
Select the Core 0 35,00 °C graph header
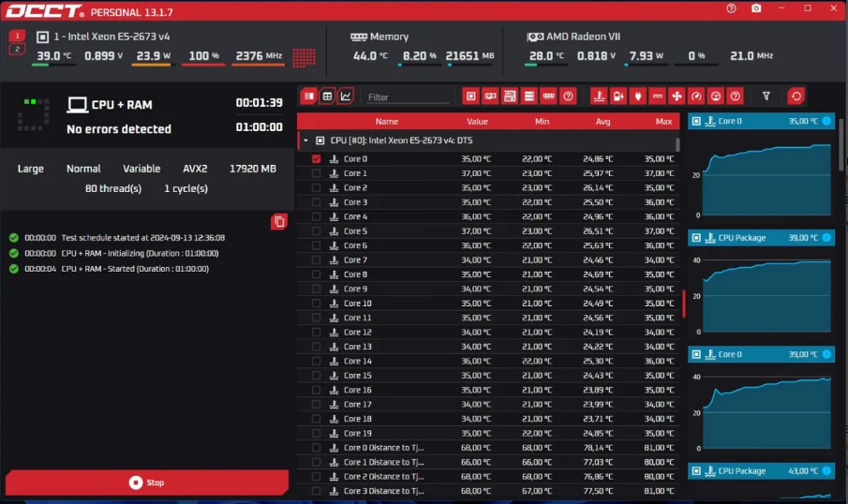761,121
